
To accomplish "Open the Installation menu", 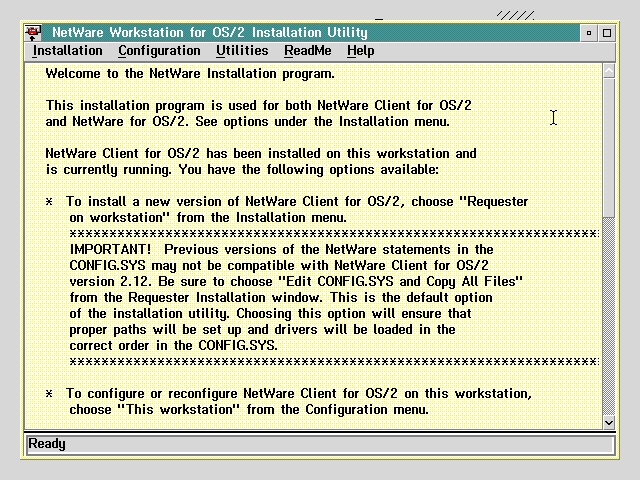I will point(67,51).
